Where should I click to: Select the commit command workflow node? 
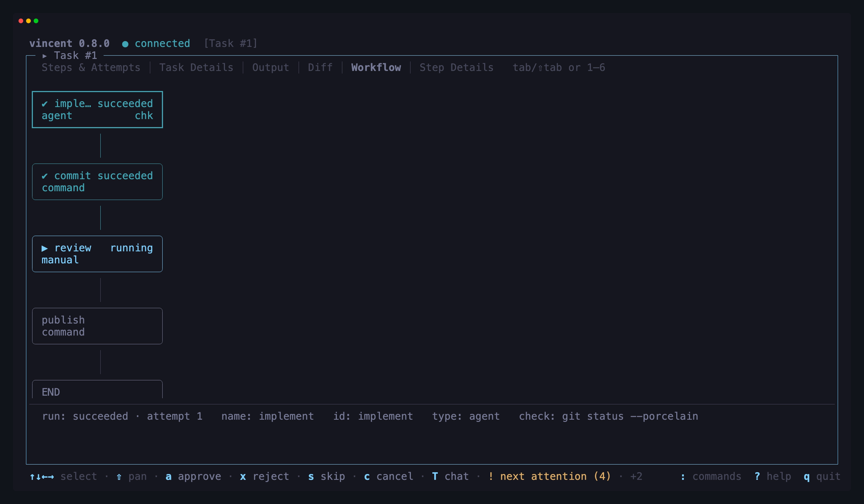coord(97,182)
